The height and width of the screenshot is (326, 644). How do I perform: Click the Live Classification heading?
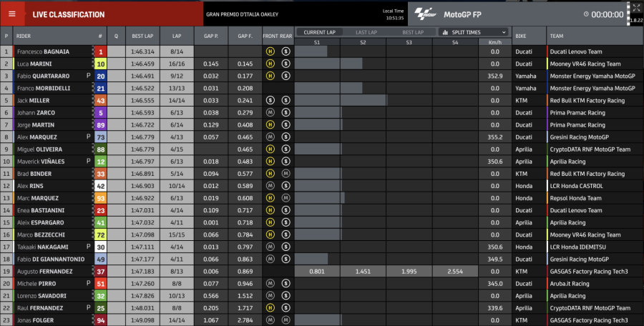pos(69,14)
